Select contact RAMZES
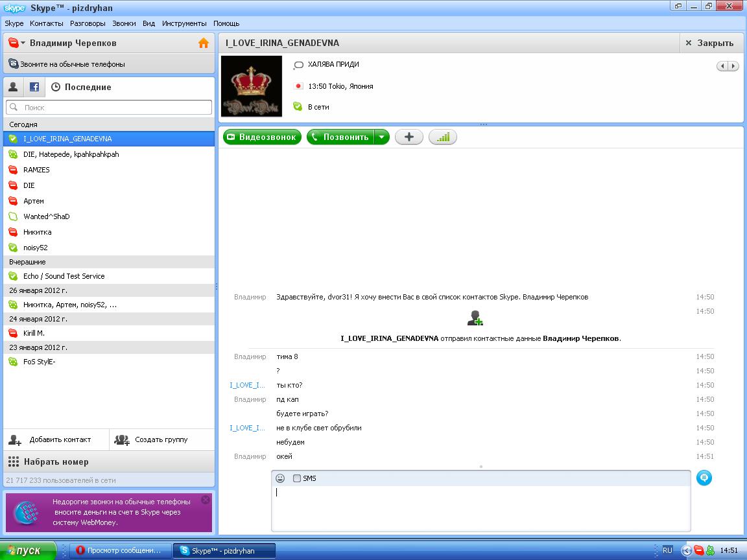Screen dimensions: 747x560 coord(109,170)
